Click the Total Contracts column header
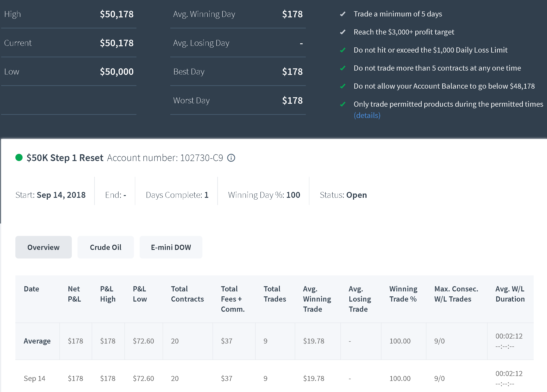This screenshot has height=392, width=547. click(187, 294)
